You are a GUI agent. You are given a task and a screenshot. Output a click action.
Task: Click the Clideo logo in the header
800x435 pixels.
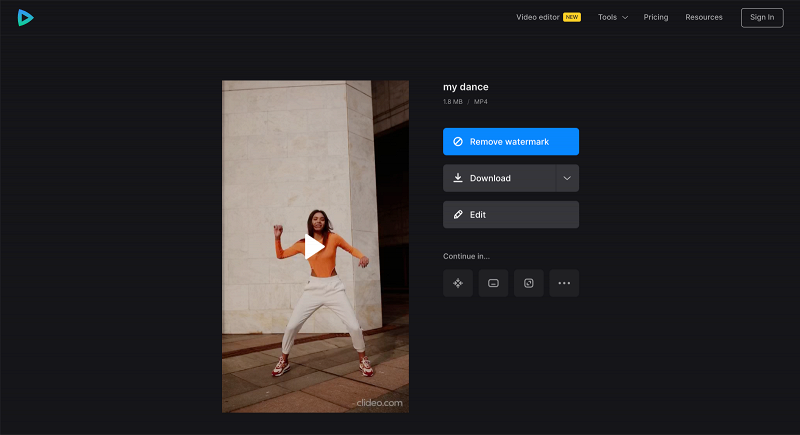(25, 17)
